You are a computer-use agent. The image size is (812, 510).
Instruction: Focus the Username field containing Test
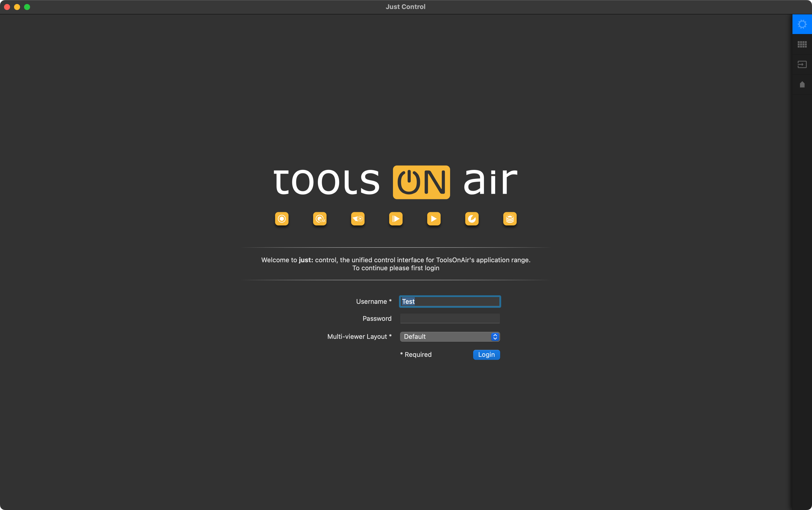click(x=450, y=302)
